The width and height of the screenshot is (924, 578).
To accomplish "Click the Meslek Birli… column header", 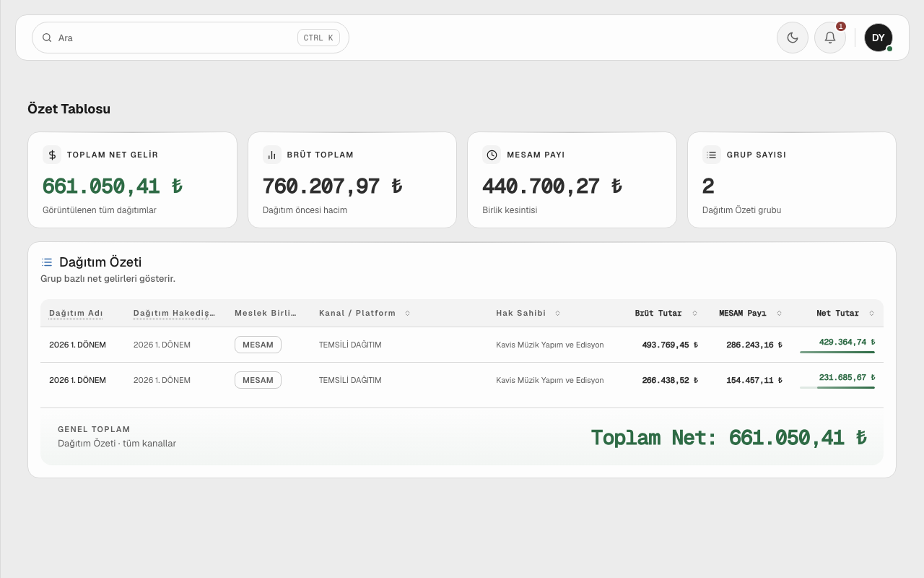I will [266, 314].
